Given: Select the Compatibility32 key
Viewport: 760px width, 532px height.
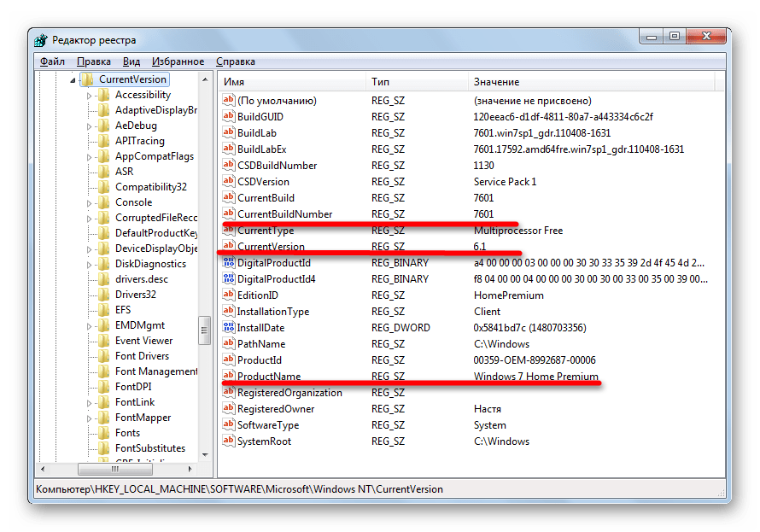Looking at the screenshot, I should (151, 187).
